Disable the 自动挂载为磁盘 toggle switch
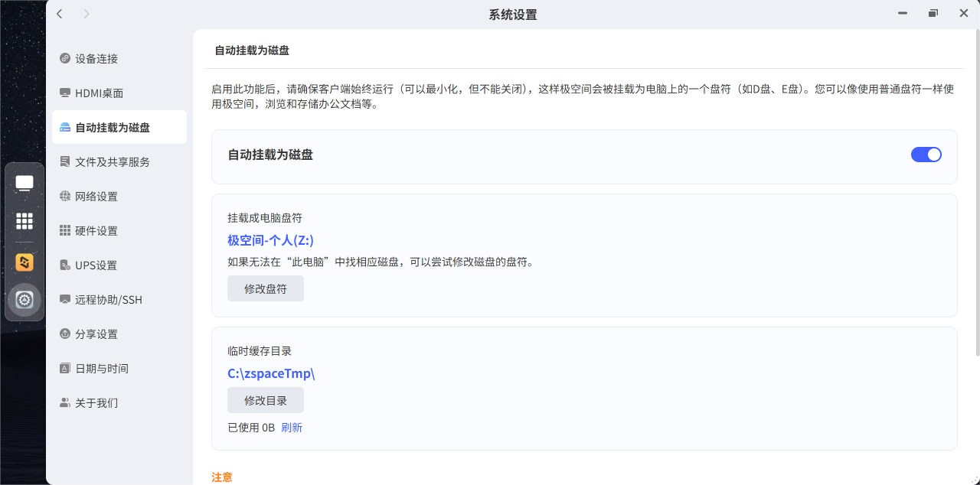The width and height of the screenshot is (980, 485). pos(926,155)
